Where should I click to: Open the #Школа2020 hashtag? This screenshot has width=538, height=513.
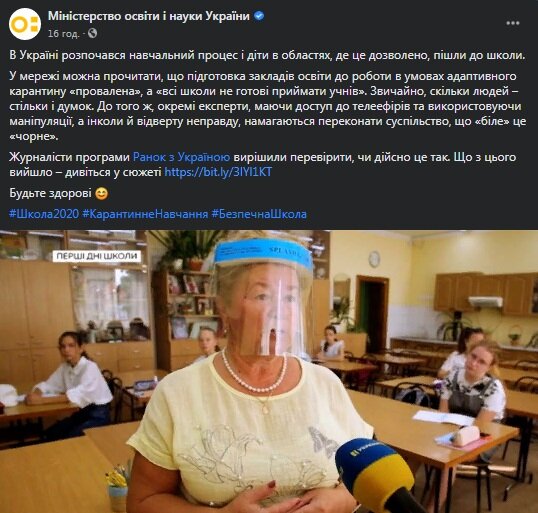click(x=44, y=214)
